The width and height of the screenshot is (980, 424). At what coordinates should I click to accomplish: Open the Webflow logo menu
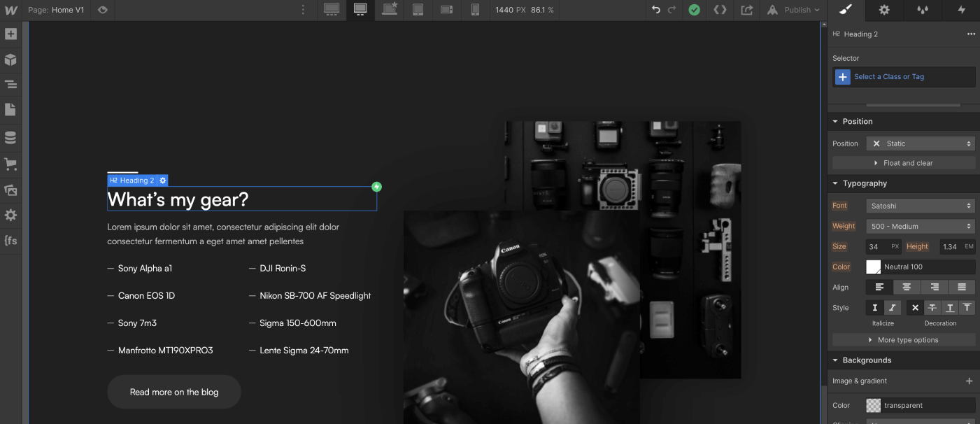pos(10,10)
